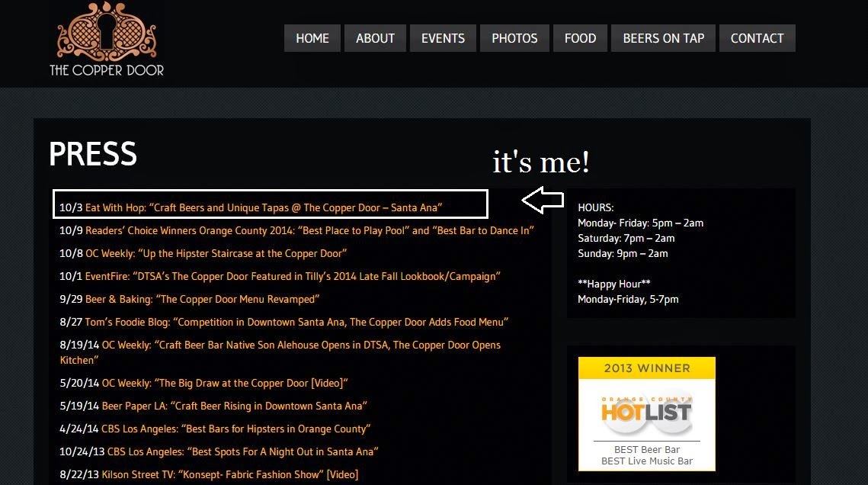Viewport: 868px width, 485px height.
Task: Open EventFire Tilly's Lookbook article link
Action: tap(293, 276)
